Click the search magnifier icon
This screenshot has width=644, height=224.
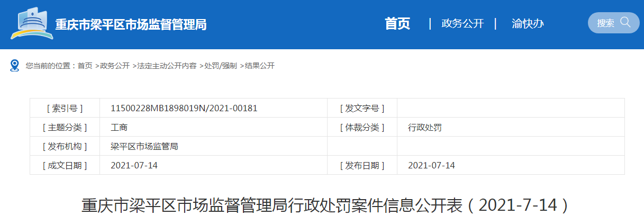coord(625,22)
